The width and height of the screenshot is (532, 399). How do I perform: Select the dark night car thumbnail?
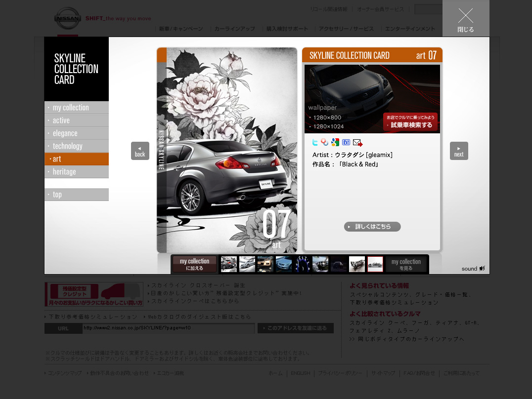(339, 264)
